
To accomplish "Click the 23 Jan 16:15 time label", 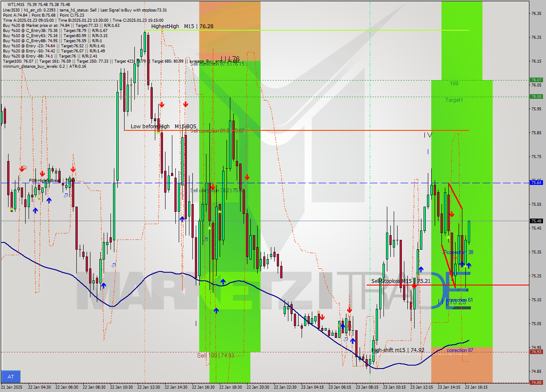I will 476,387.
